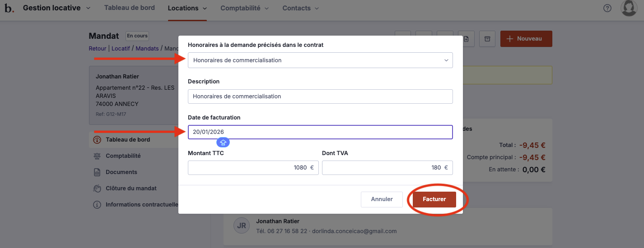Click the Clôture du mandat waving hand icon
Image resolution: width=644 pixels, height=248 pixels.
click(97, 188)
